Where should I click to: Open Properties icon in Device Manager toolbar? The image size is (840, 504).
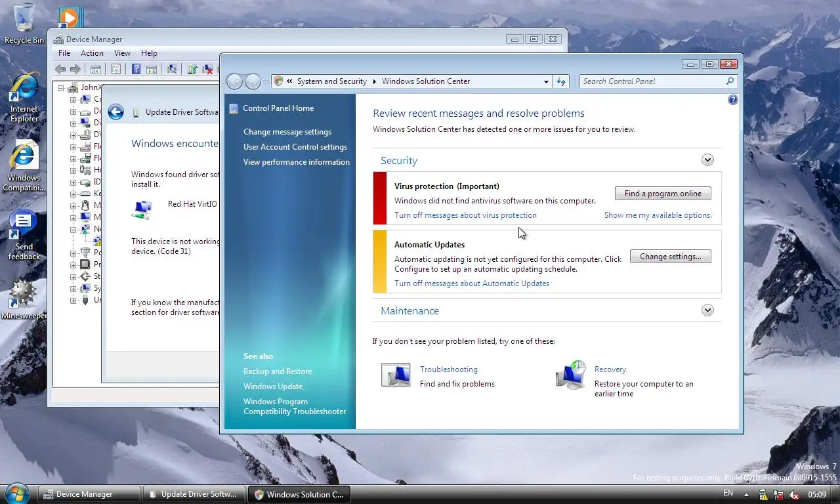(115, 69)
